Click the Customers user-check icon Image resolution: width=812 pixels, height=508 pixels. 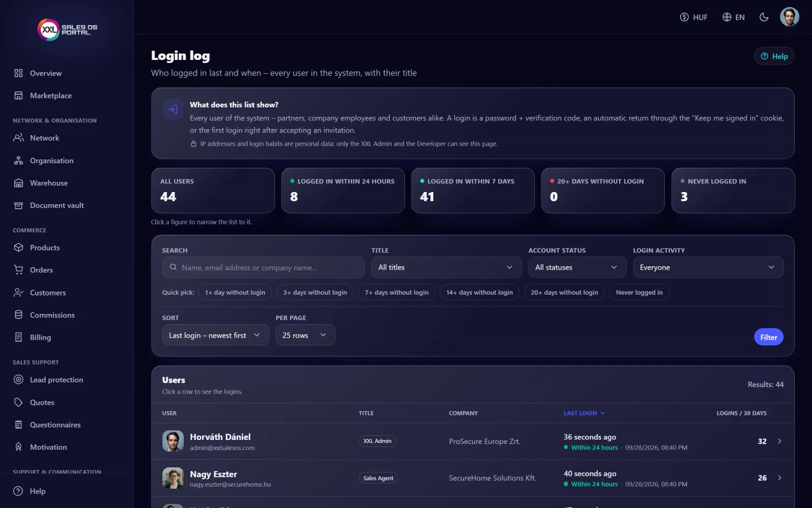pyautogui.click(x=18, y=293)
